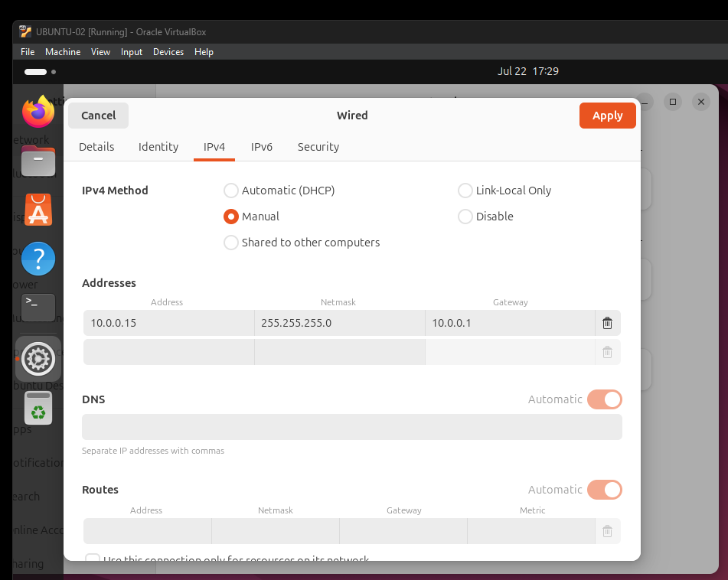Image resolution: width=728 pixels, height=580 pixels.
Task: Open the Help icon in the dock
Action: coord(38,259)
